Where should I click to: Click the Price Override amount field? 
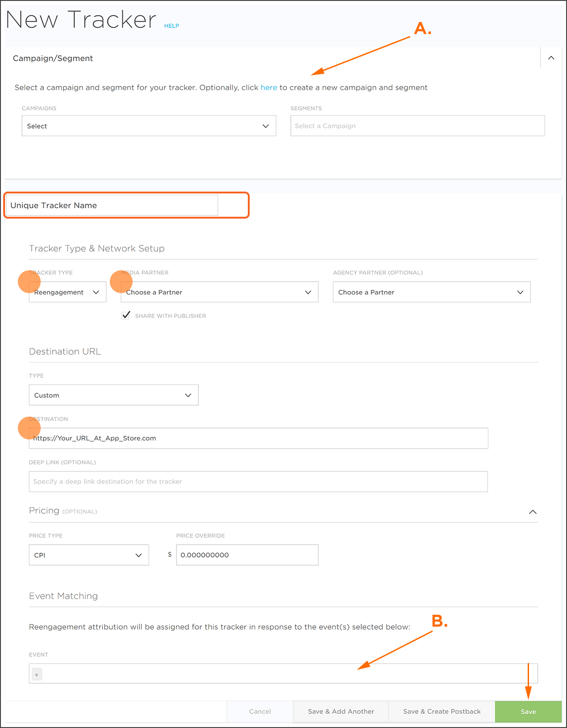[247, 555]
